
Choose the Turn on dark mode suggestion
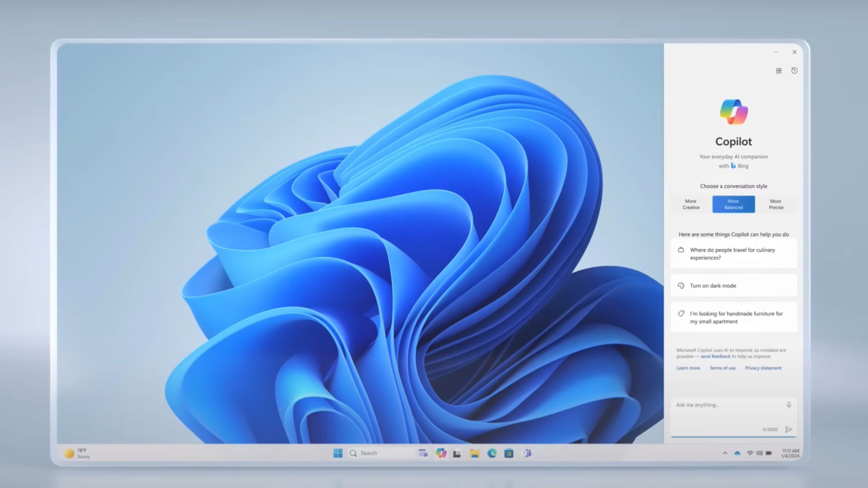click(734, 286)
